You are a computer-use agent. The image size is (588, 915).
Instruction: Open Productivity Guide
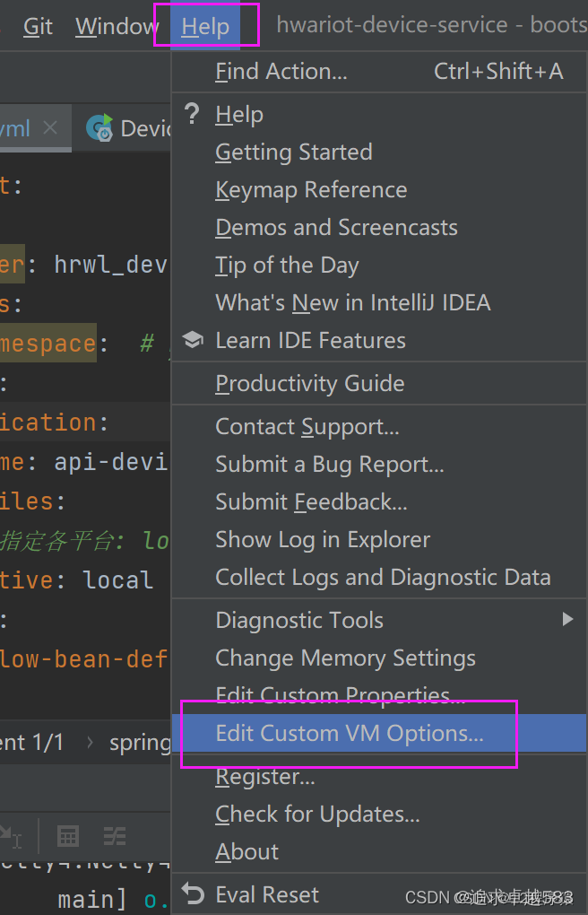click(378, 383)
